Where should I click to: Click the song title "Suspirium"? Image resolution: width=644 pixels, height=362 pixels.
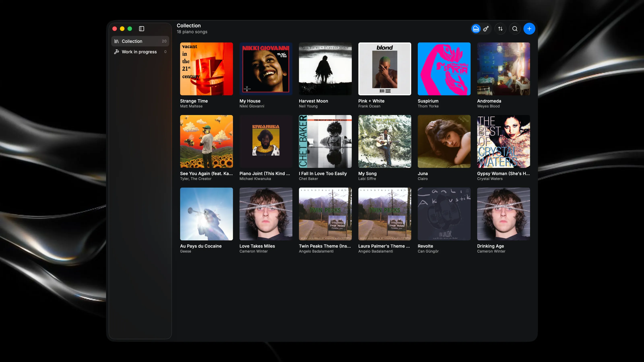point(428,101)
